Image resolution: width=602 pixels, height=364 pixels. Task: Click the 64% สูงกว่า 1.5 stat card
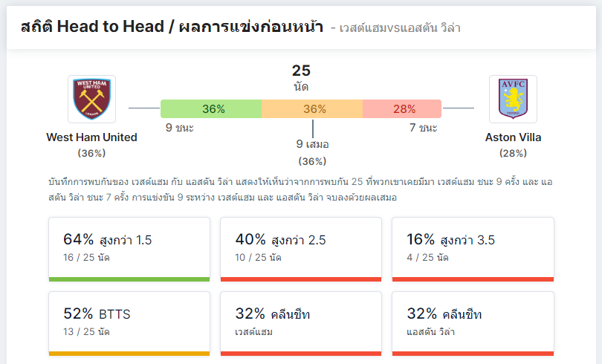[129, 250]
